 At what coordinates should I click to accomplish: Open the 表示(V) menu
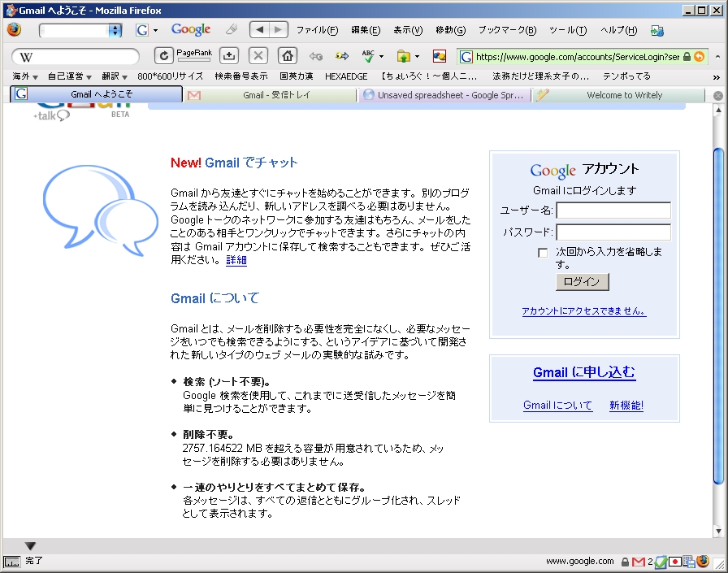pos(408,30)
